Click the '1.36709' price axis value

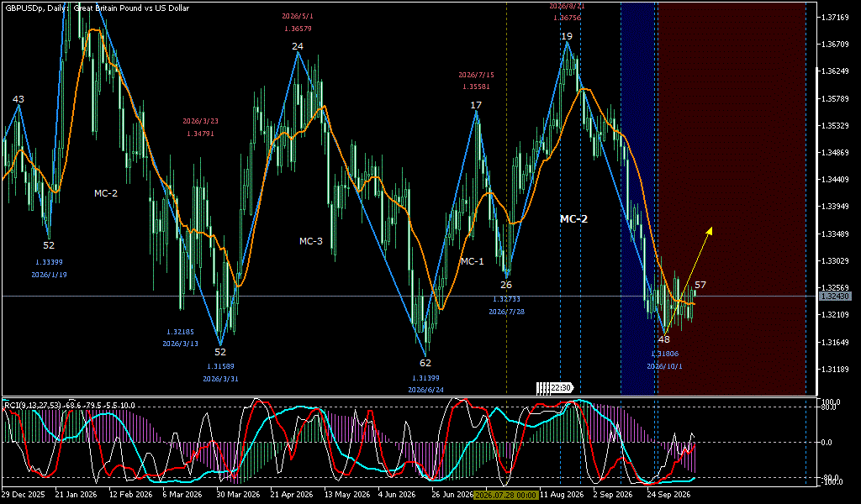pos(835,45)
